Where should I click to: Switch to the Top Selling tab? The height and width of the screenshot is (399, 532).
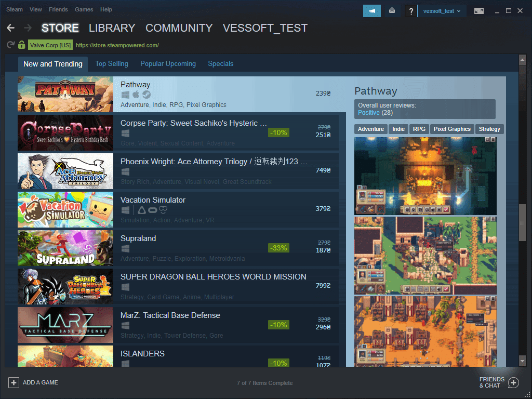tap(112, 64)
